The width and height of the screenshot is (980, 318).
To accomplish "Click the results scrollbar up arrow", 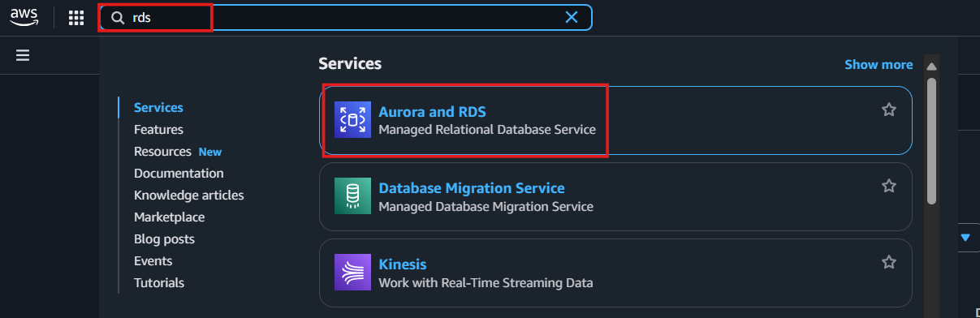I will coord(932,66).
